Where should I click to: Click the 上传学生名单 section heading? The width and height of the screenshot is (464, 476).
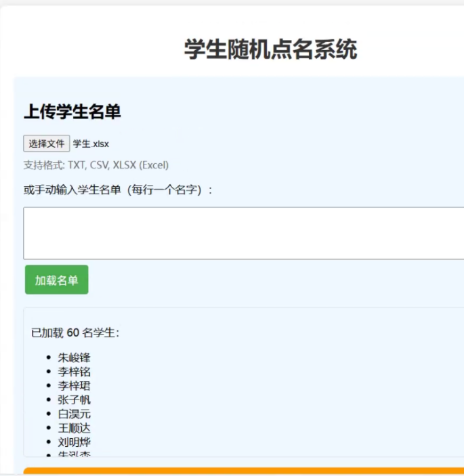point(72,112)
